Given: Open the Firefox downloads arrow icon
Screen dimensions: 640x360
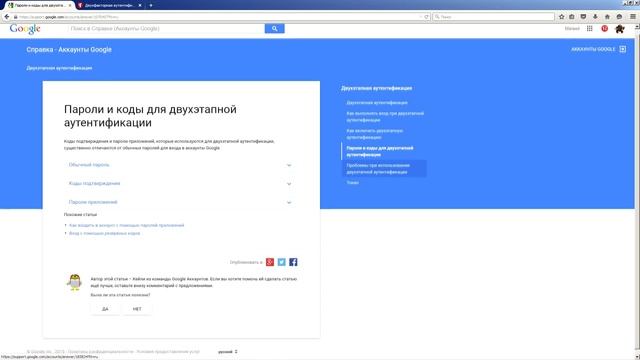Looking at the screenshot, I should 595,17.
